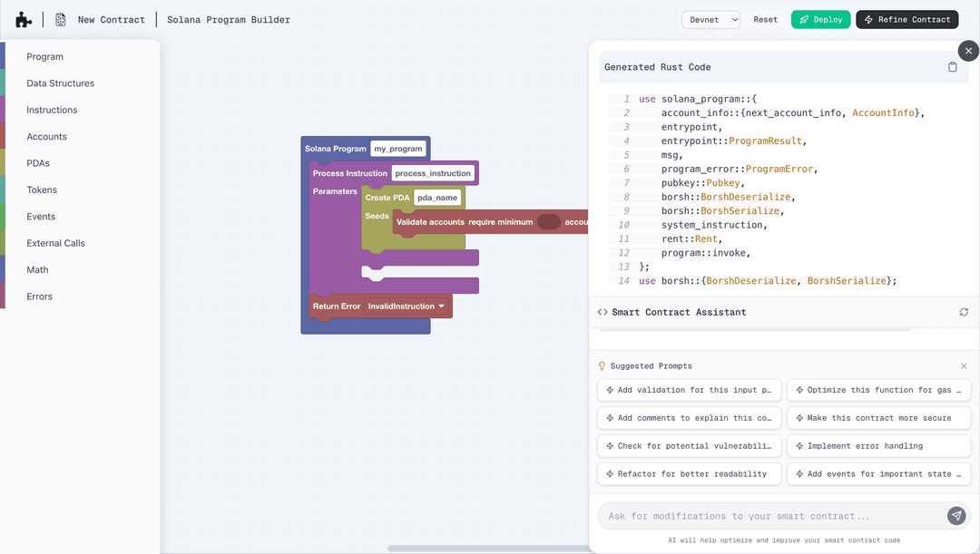Edit the my_program name field on block
980x554 pixels.
tap(397, 149)
